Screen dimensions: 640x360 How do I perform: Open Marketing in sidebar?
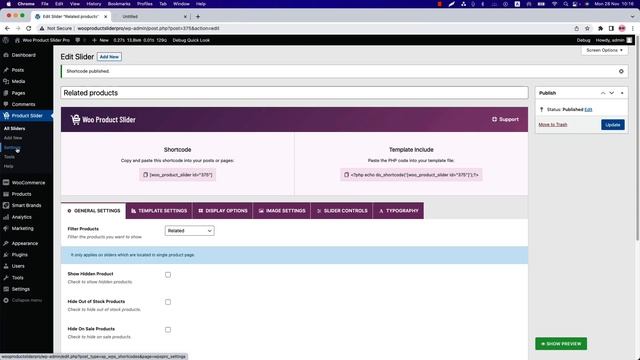point(22,229)
